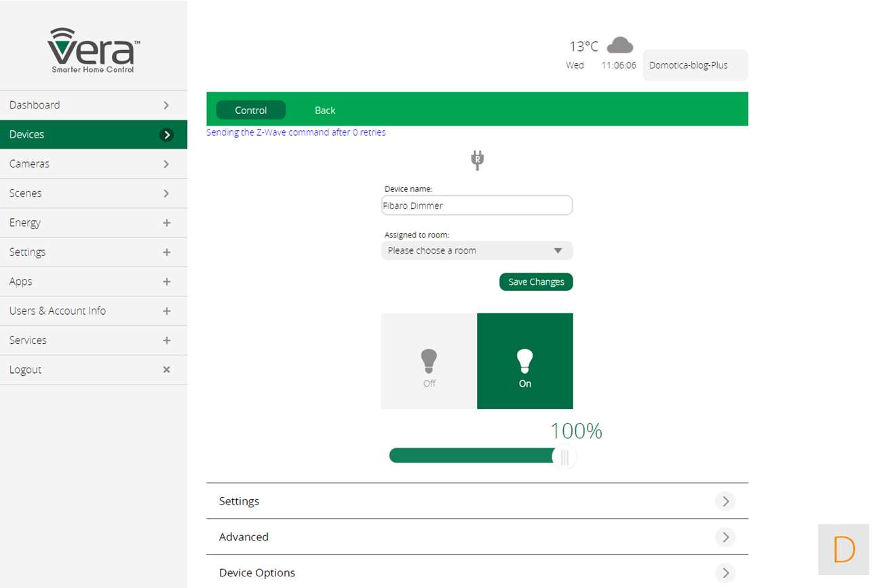Click the brightness slider handle
The image size is (882, 588).
click(x=564, y=456)
